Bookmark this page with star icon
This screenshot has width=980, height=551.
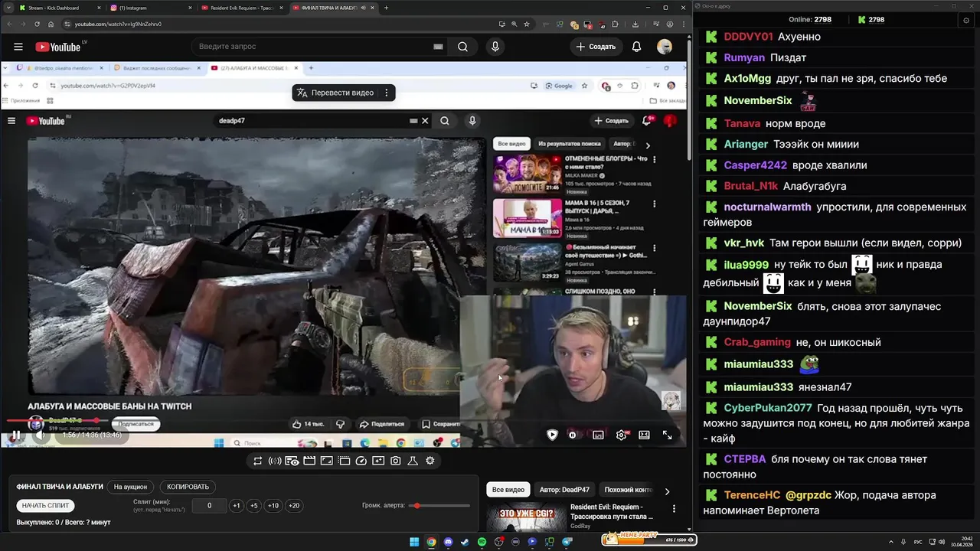pyautogui.click(x=527, y=24)
